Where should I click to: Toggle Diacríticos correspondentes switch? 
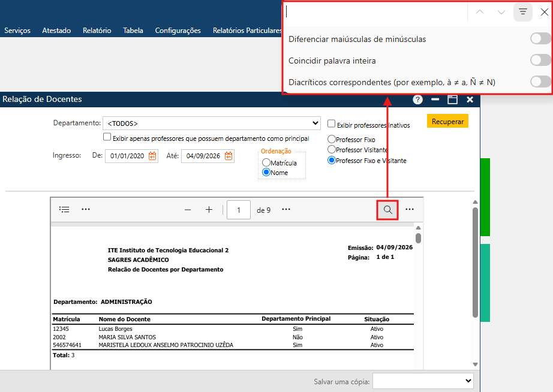(x=540, y=82)
